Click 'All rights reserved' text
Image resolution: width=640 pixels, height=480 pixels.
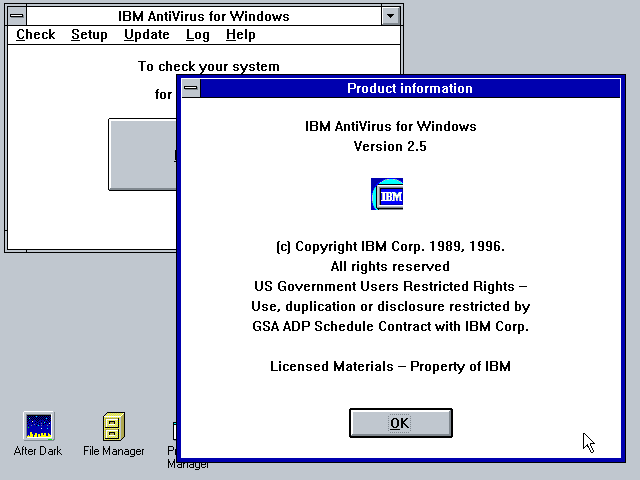390,267
